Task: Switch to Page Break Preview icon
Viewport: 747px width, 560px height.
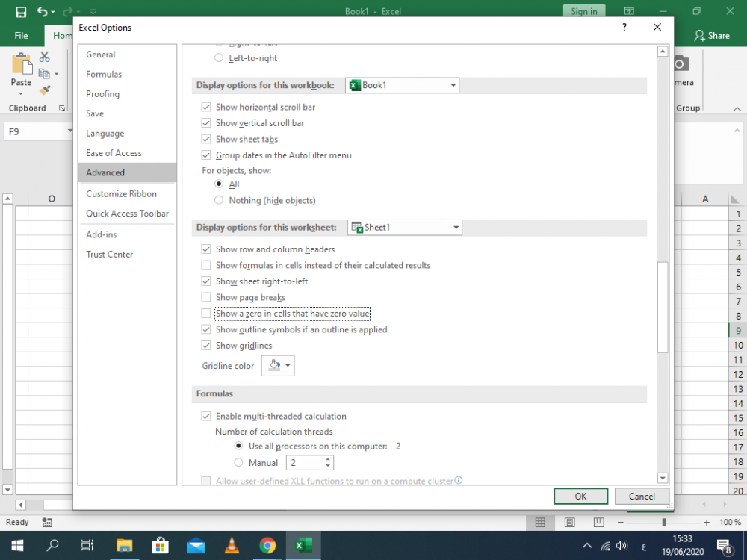Action: point(599,523)
